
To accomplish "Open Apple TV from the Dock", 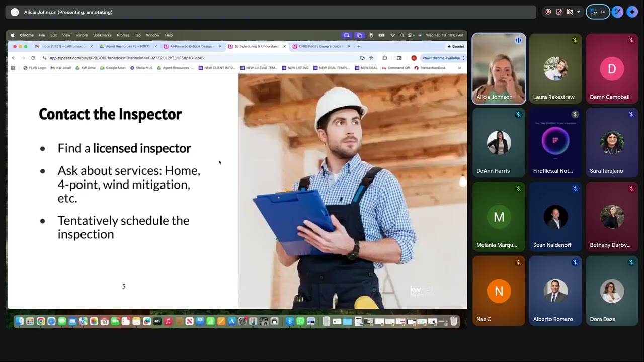I will 157,321.
